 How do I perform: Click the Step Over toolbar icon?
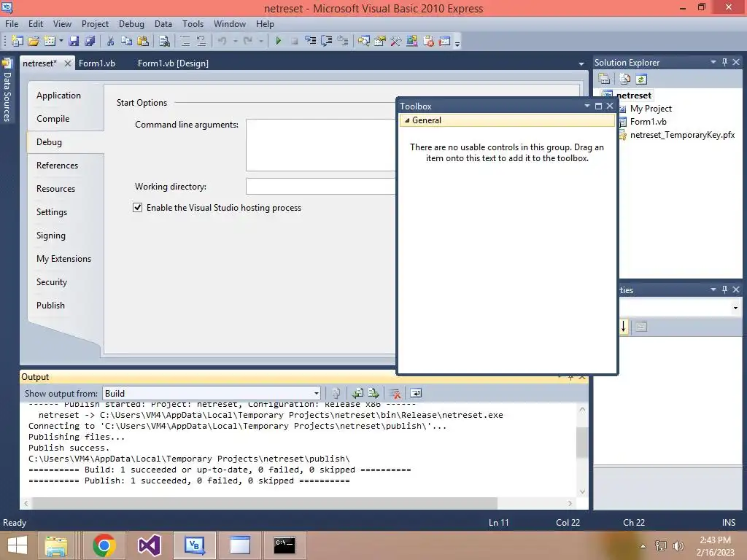click(327, 41)
